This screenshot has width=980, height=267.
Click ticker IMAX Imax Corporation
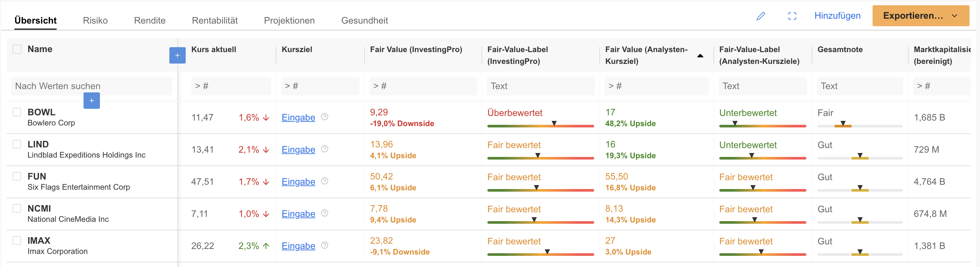click(57, 245)
